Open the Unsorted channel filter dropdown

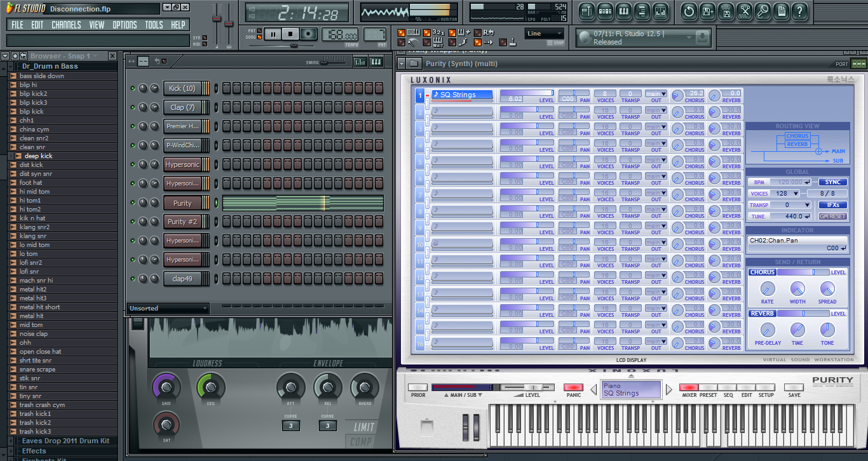tap(168, 309)
